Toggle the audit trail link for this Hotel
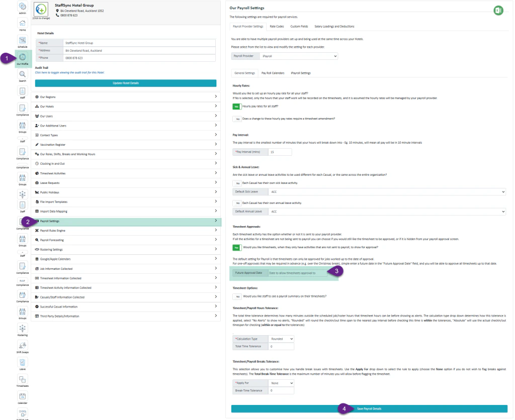 [x=69, y=72]
